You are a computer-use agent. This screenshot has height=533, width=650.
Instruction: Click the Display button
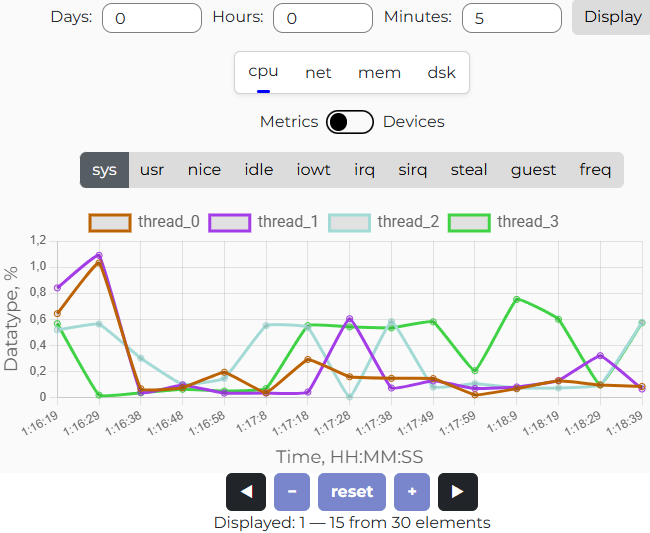pos(612,17)
